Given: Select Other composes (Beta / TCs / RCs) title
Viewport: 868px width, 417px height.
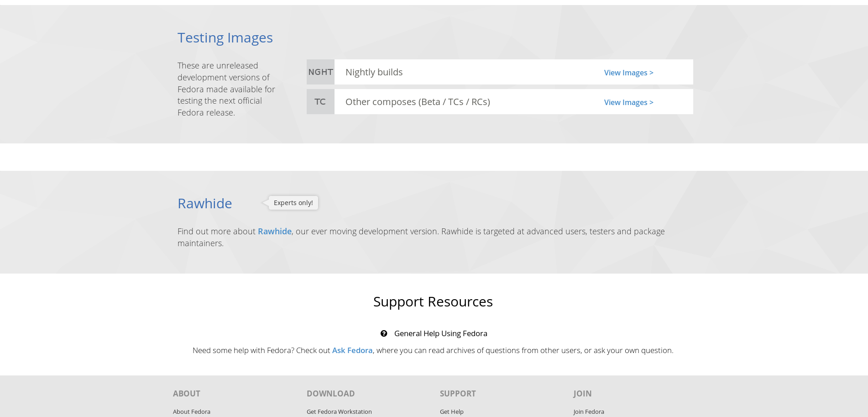Looking at the screenshot, I should 418,102.
